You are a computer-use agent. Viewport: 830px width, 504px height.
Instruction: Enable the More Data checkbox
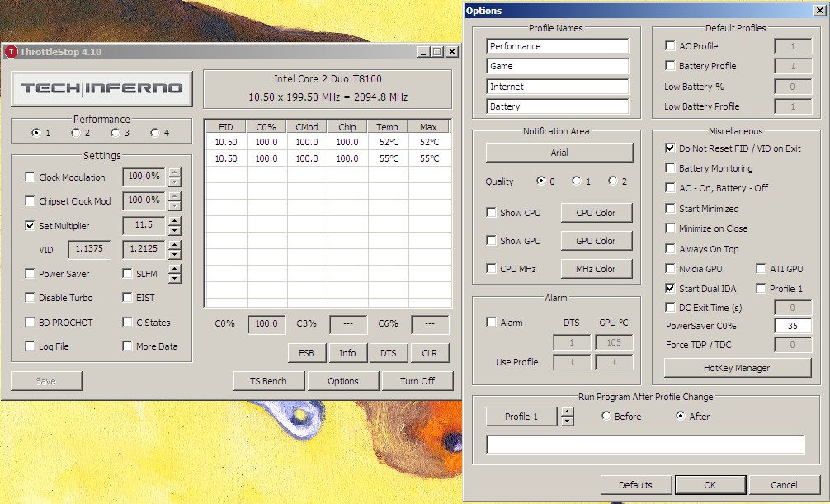127,346
